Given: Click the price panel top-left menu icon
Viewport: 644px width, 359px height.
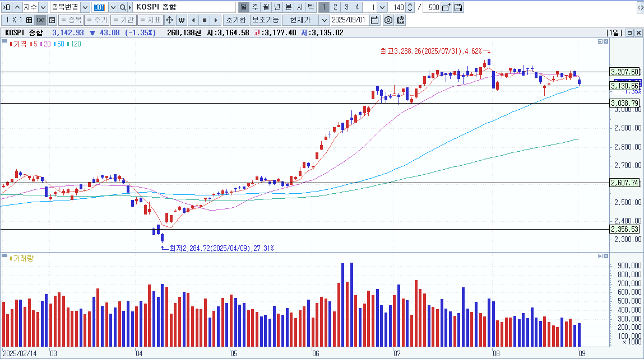Looking at the screenshot, I should coord(4,41).
